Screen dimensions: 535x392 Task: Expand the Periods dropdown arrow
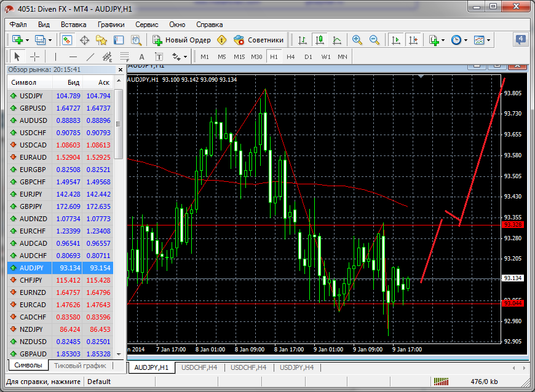click(466, 40)
